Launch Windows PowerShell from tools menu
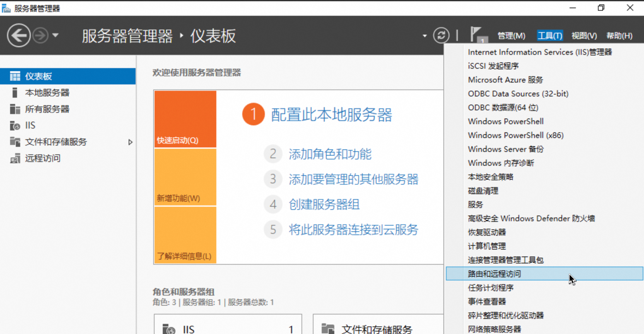The image size is (644, 334). (544, 121)
